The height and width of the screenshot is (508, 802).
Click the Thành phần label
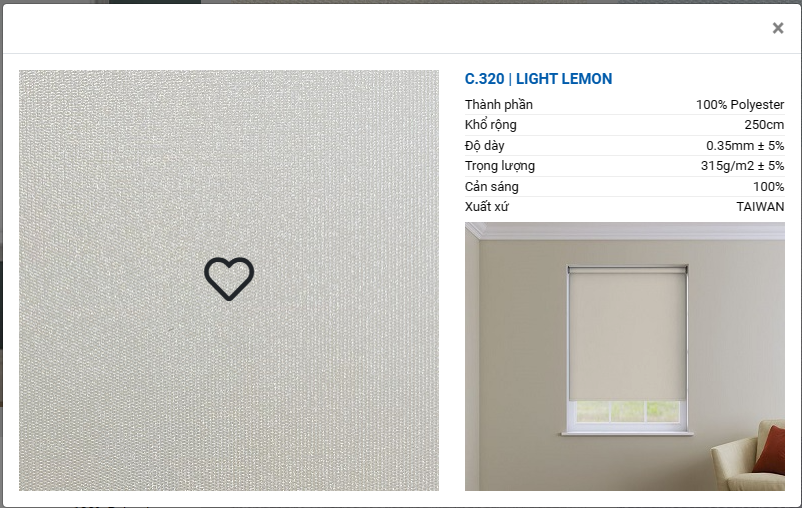click(x=499, y=105)
